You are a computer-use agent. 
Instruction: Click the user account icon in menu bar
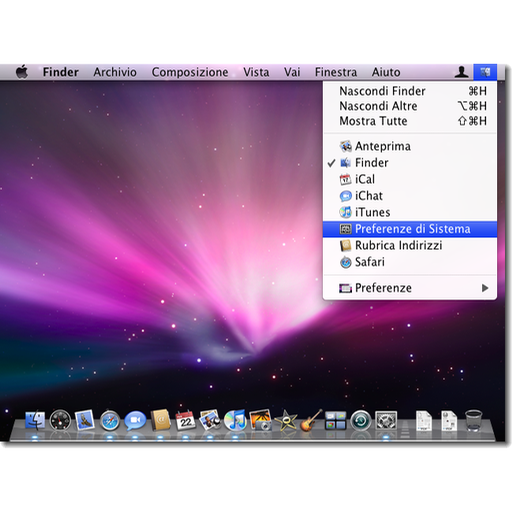(461, 72)
